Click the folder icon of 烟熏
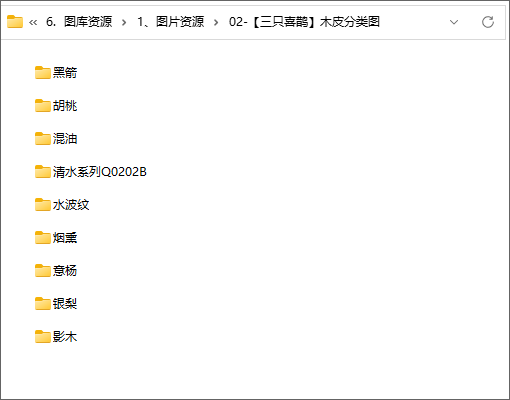This screenshot has width=510, height=400. point(43,237)
